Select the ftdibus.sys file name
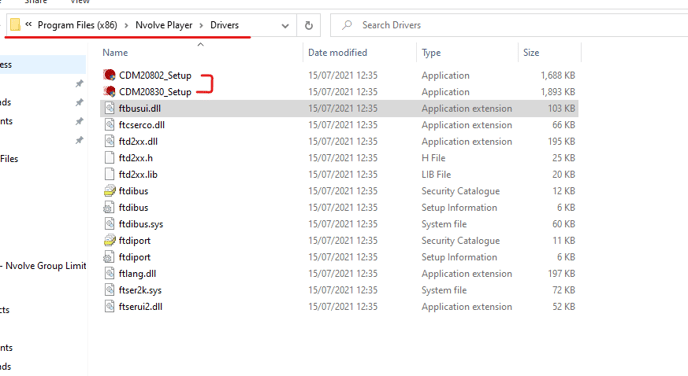688x376 pixels. coord(141,224)
